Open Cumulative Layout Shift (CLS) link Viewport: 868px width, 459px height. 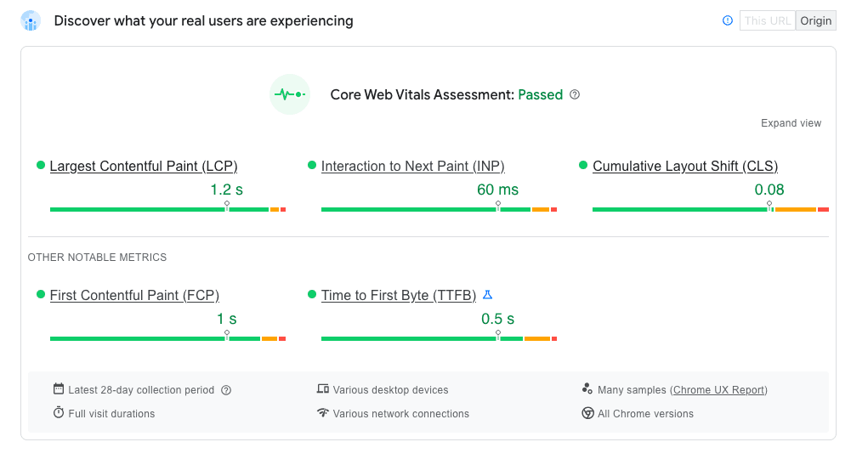click(685, 166)
